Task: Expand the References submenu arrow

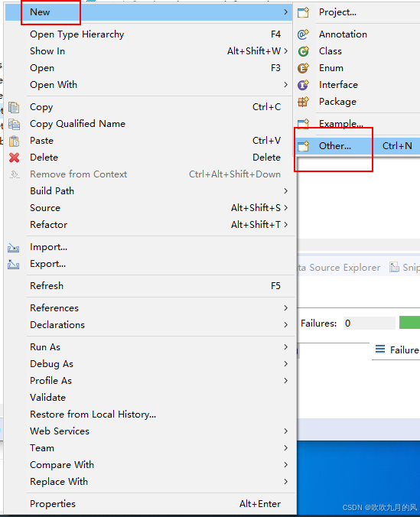Action: click(x=285, y=308)
